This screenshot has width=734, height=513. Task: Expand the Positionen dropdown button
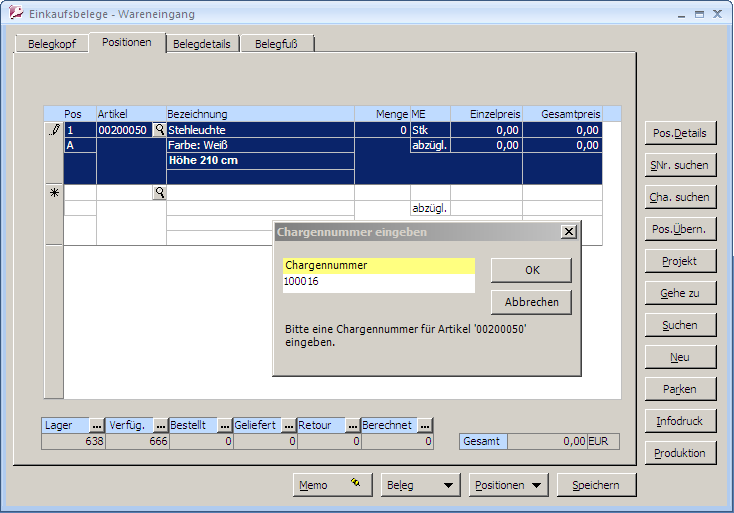(x=510, y=485)
